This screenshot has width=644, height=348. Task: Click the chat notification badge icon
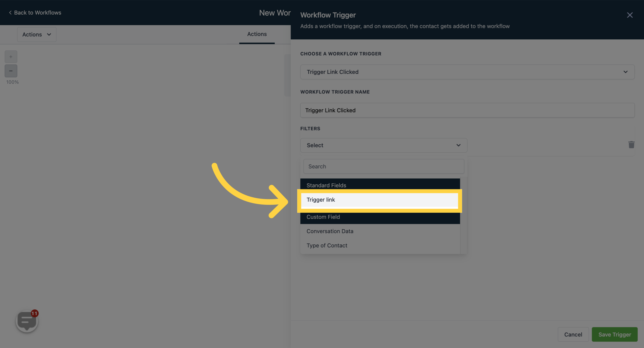click(34, 313)
